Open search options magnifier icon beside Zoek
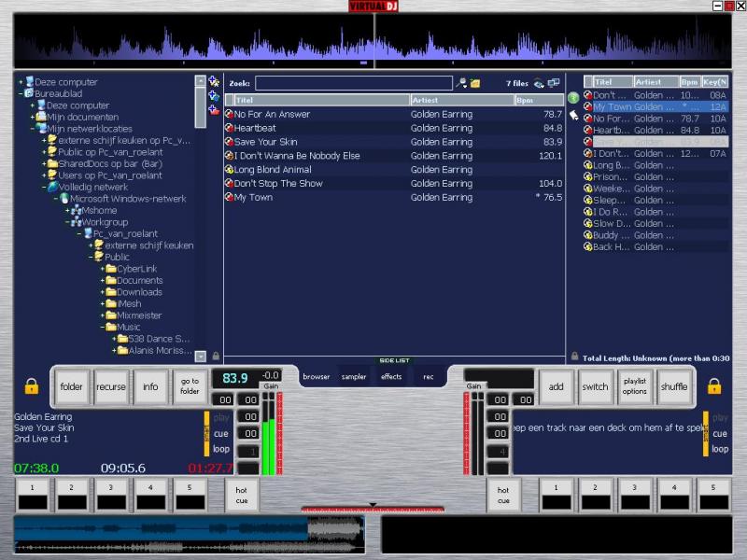The width and height of the screenshot is (747, 560). tap(461, 83)
